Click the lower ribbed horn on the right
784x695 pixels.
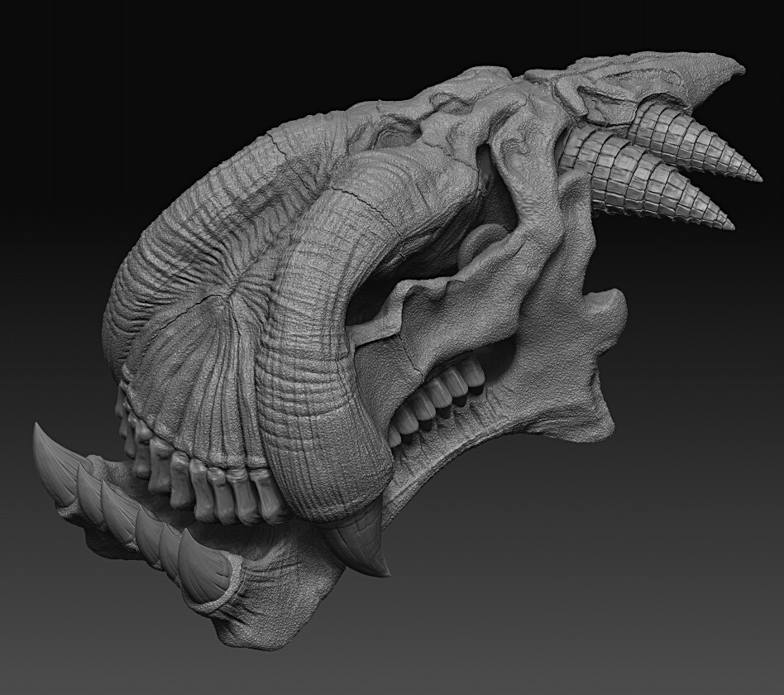(x=653, y=190)
